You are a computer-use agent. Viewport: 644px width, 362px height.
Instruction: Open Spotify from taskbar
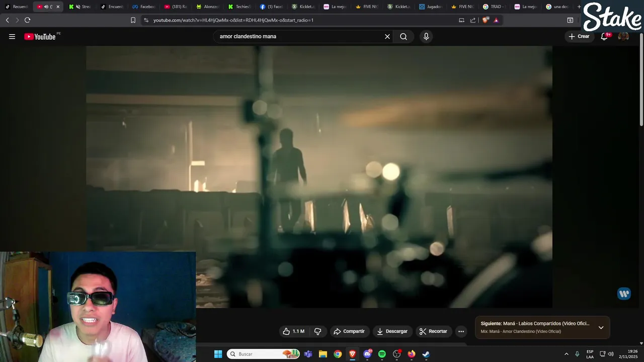coord(382,354)
